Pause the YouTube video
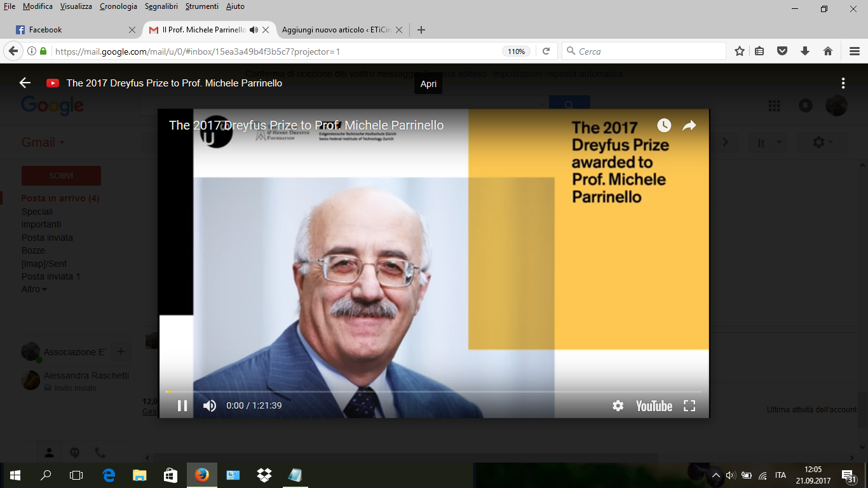The image size is (868, 488). pos(182,406)
